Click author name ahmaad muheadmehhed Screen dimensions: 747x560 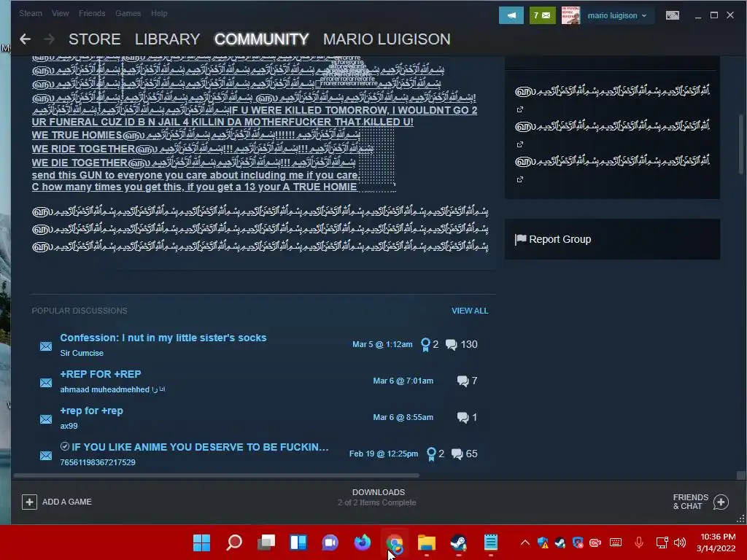point(112,389)
